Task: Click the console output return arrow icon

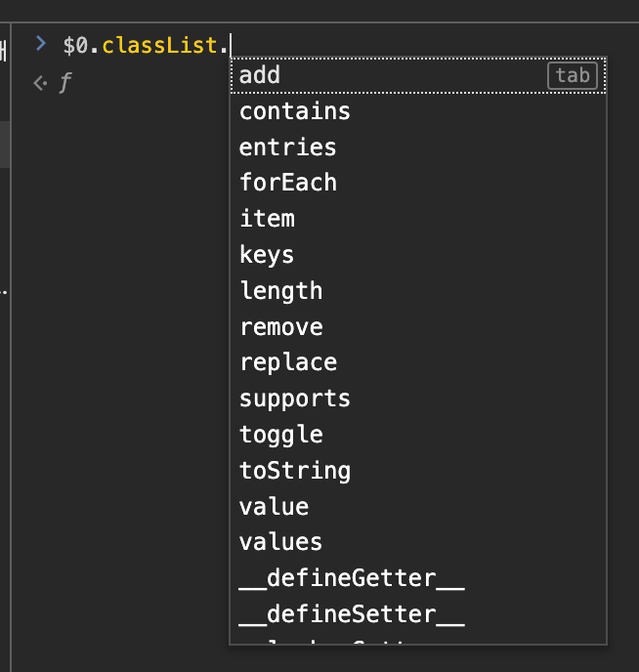Action: (x=40, y=83)
